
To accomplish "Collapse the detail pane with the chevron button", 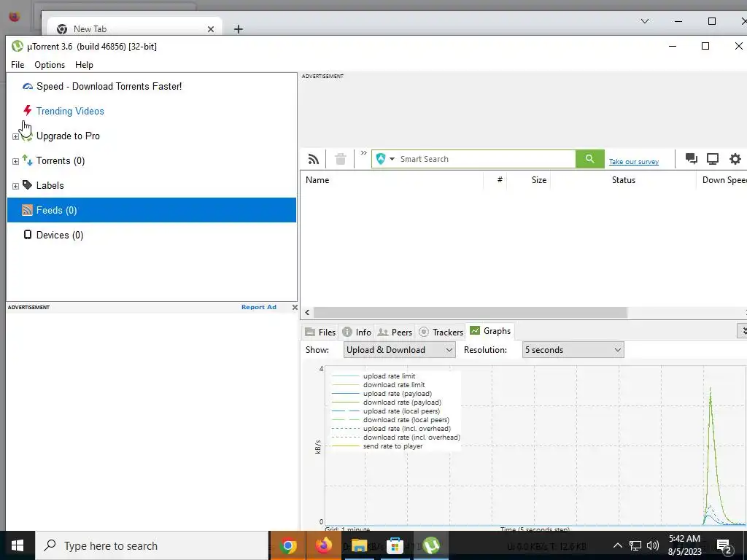I will [743, 330].
